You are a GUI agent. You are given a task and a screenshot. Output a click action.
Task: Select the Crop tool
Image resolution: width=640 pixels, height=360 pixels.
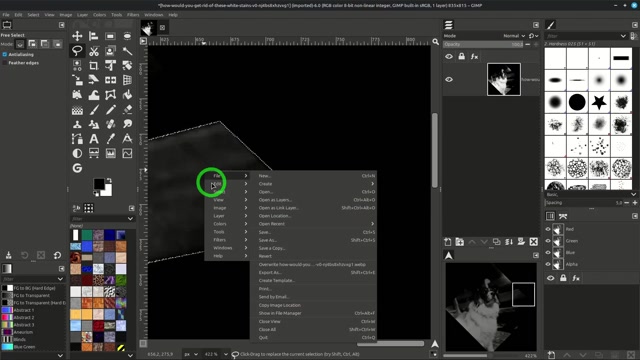click(93, 65)
